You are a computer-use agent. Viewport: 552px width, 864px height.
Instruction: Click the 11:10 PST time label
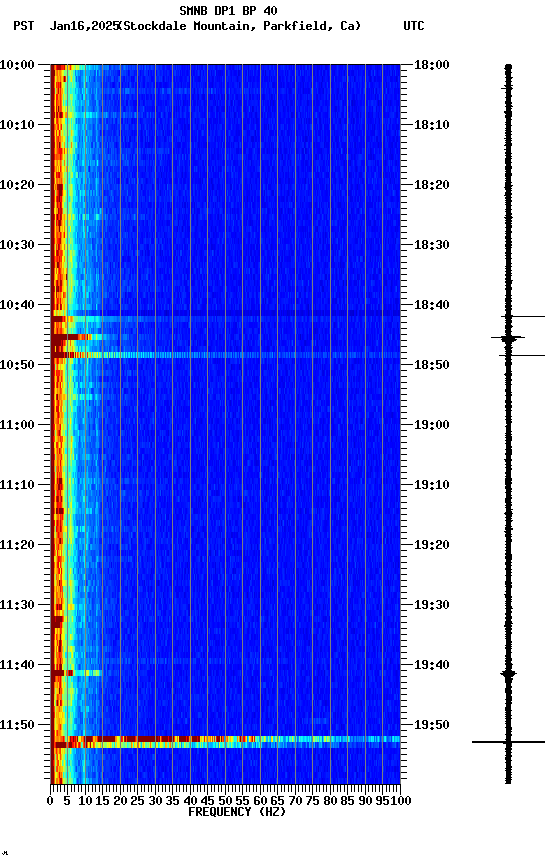point(17,485)
